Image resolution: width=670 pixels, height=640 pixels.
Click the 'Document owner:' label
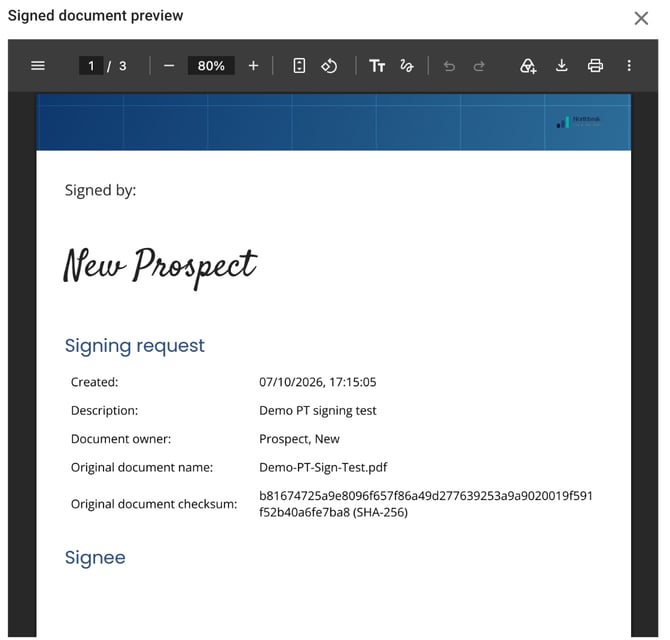point(121,439)
